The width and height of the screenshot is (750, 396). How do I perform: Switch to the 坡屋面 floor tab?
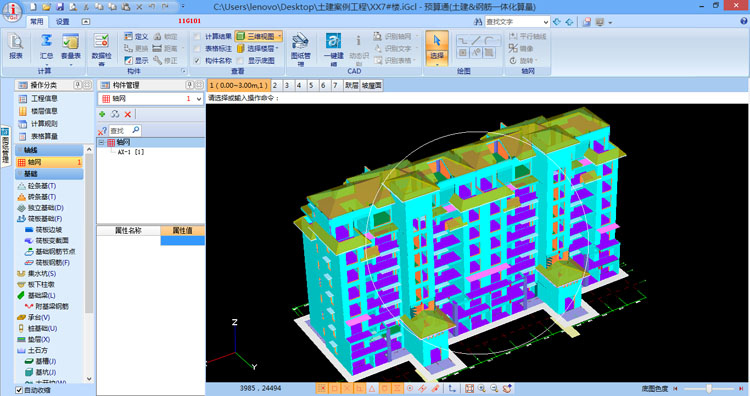[371, 85]
